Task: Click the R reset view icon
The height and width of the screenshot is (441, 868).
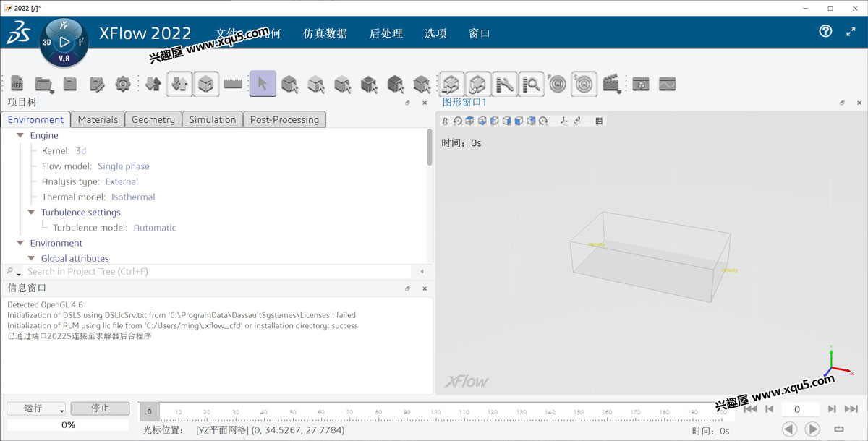Action: (x=445, y=121)
